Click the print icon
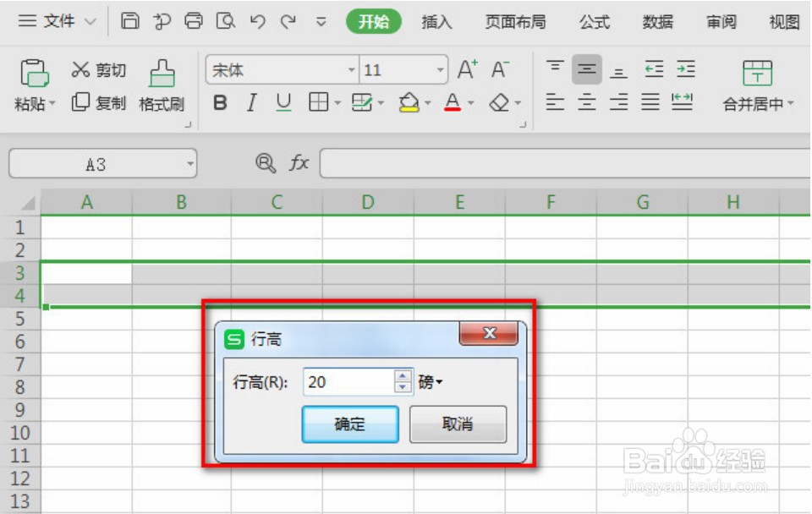Screen dimensions: 812x514 pos(194,21)
